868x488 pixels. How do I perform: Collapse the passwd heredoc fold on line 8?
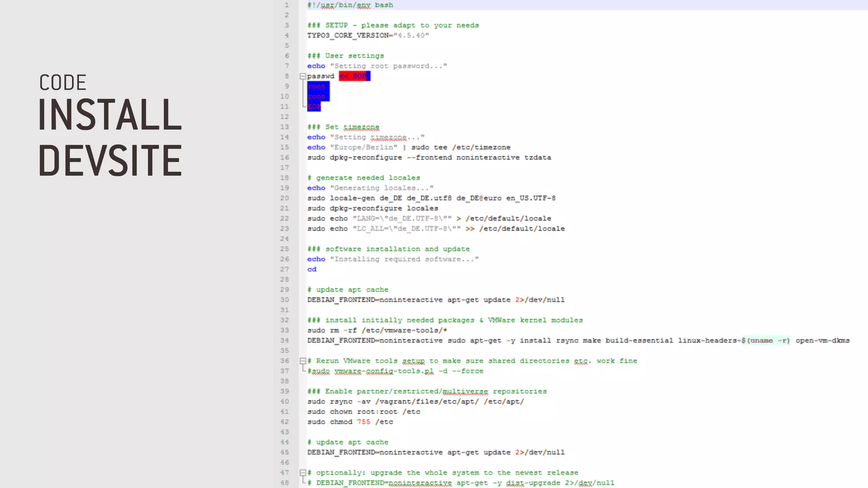[x=303, y=76]
